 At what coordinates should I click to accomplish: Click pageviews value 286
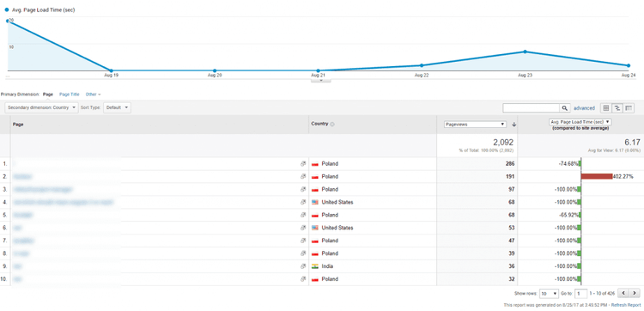[x=510, y=163]
